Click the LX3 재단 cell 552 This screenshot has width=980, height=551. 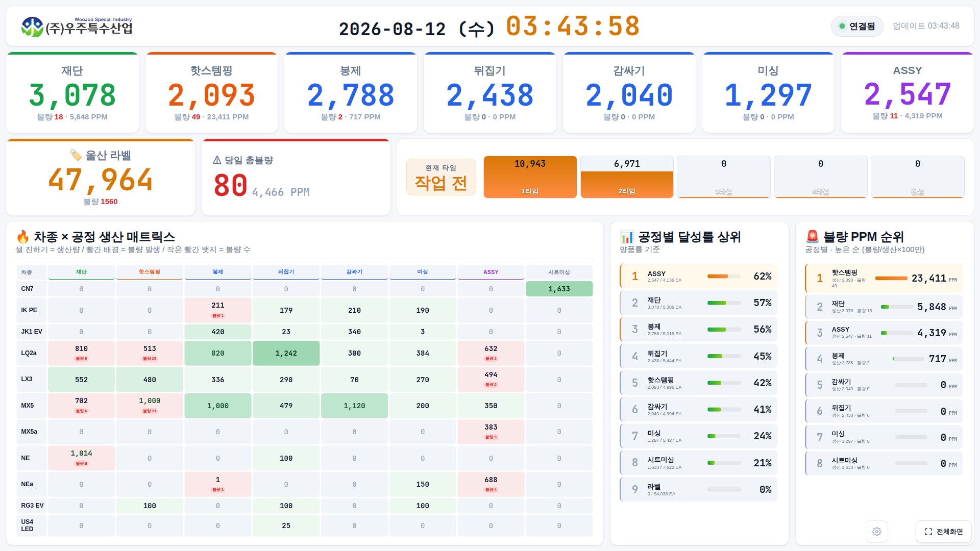click(x=81, y=380)
